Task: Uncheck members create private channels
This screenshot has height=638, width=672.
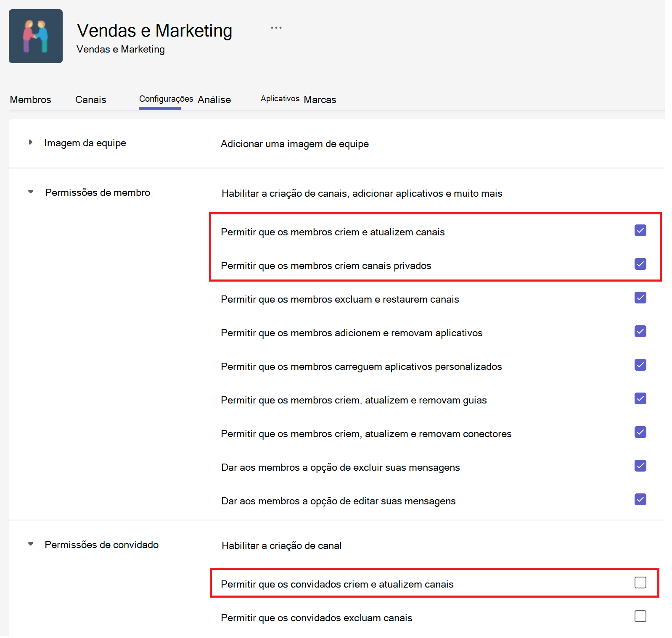Action: (640, 264)
